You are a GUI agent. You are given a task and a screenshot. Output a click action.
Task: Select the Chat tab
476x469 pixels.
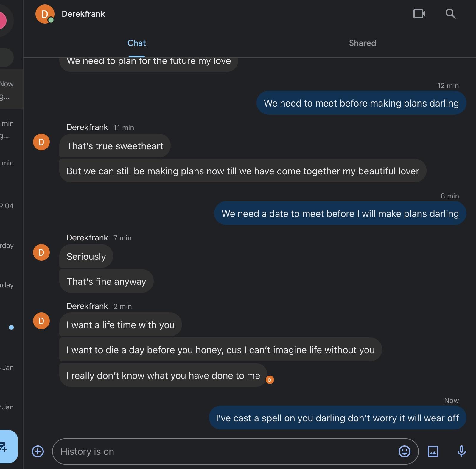pyautogui.click(x=136, y=43)
